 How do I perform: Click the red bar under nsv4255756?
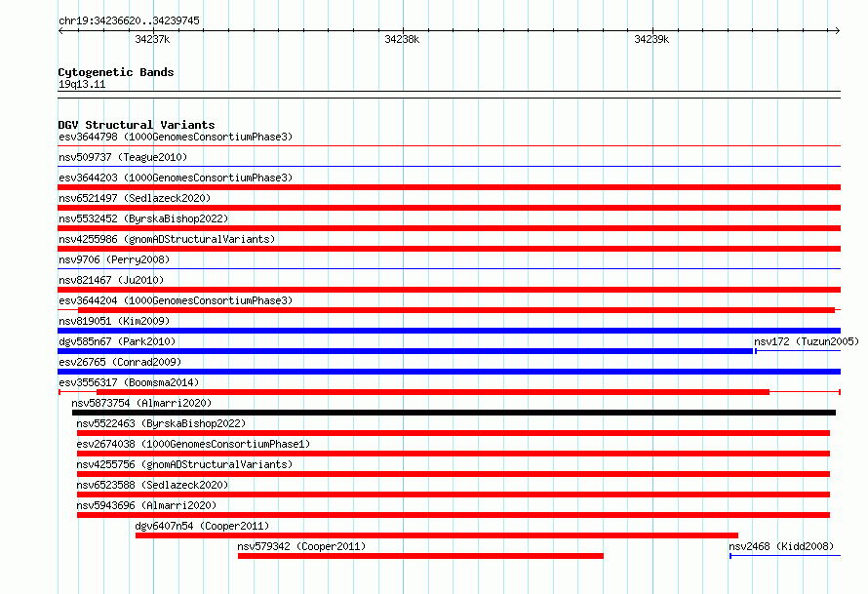pyautogui.click(x=454, y=474)
